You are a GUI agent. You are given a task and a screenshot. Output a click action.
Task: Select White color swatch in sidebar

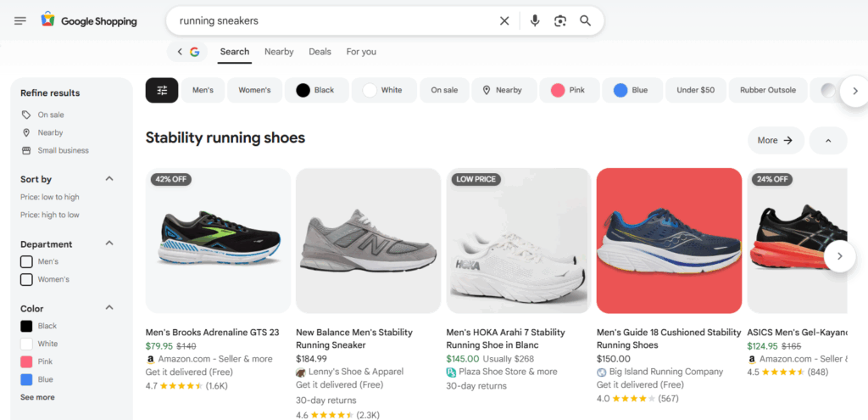click(26, 344)
